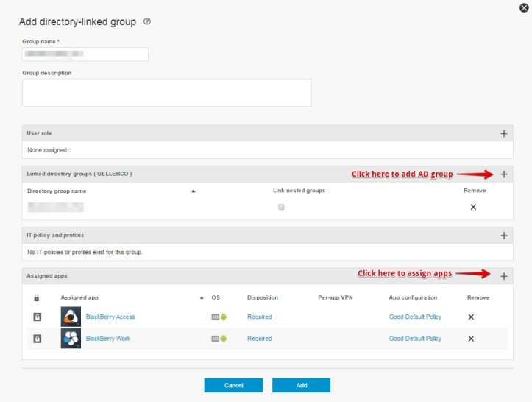Click the BlackBerry Work app icon
The height and width of the screenshot is (402, 532).
point(71,339)
